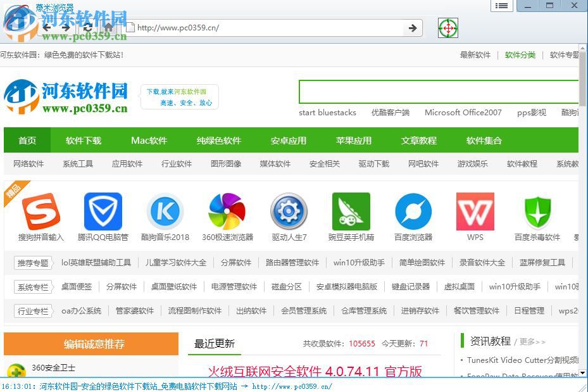Click the 系统专栏 label button
Image resolution: width=588 pixels, height=392 pixels.
33,287
